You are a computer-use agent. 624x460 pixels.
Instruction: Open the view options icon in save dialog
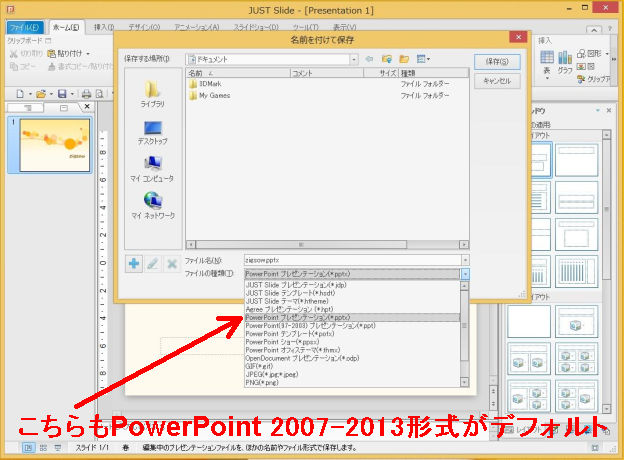point(423,59)
